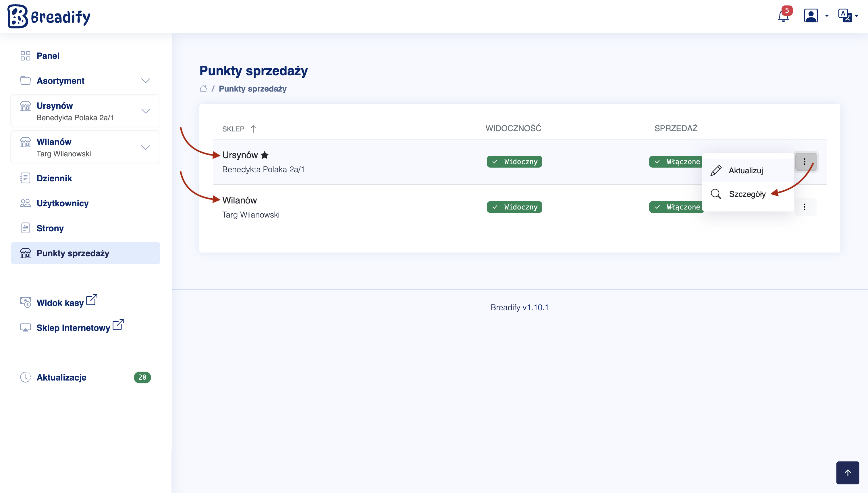This screenshot has height=493, width=868.
Task: Open three-dot menu for Wilanów row
Action: 804,207
